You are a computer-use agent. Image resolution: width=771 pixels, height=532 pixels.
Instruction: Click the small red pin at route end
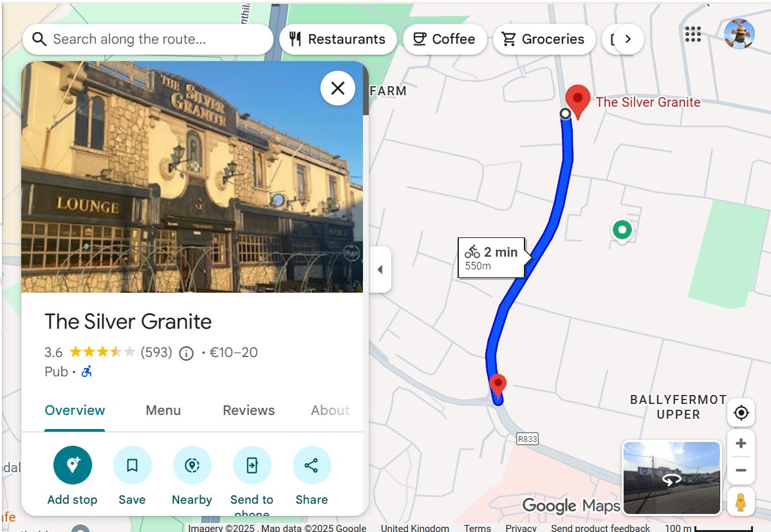pos(498,385)
